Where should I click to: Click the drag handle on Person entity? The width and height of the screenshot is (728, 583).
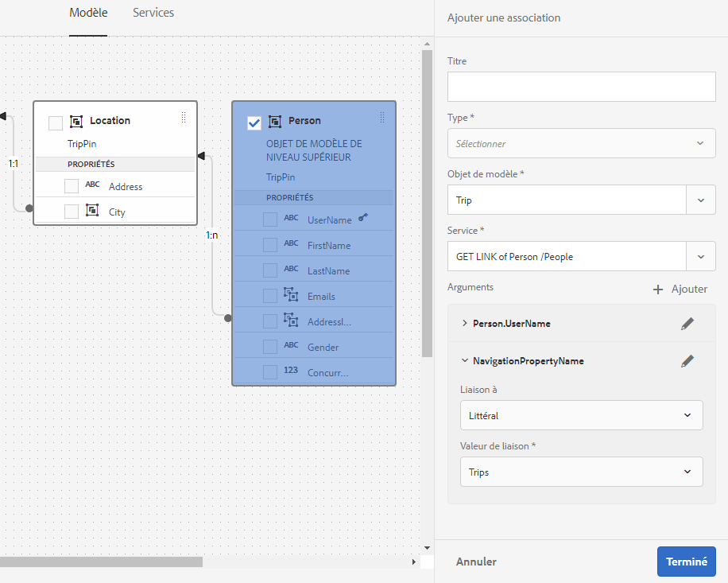pyautogui.click(x=382, y=118)
